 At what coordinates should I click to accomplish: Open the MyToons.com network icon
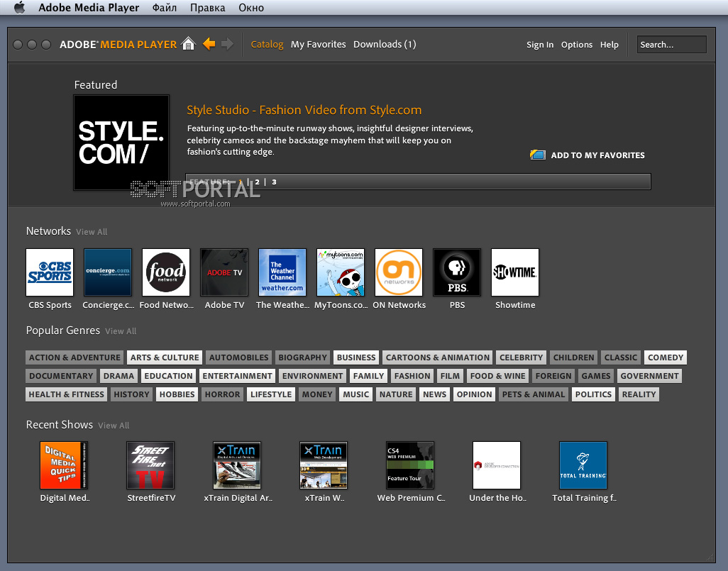(341, 272)
